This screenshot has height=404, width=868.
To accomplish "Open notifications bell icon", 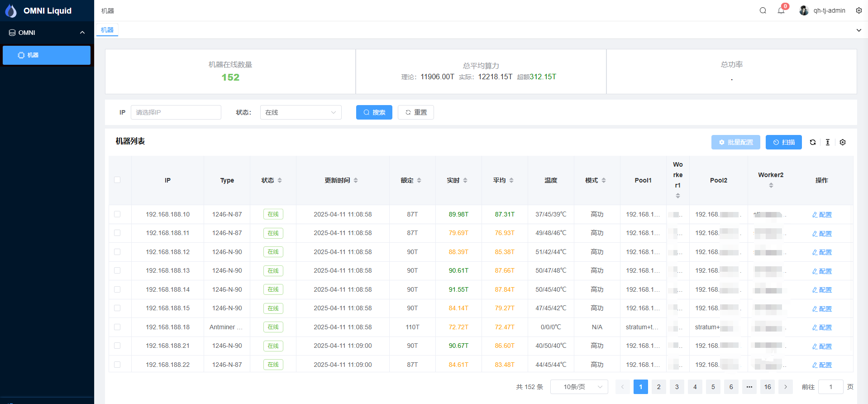I will click(x=781, y=10).
